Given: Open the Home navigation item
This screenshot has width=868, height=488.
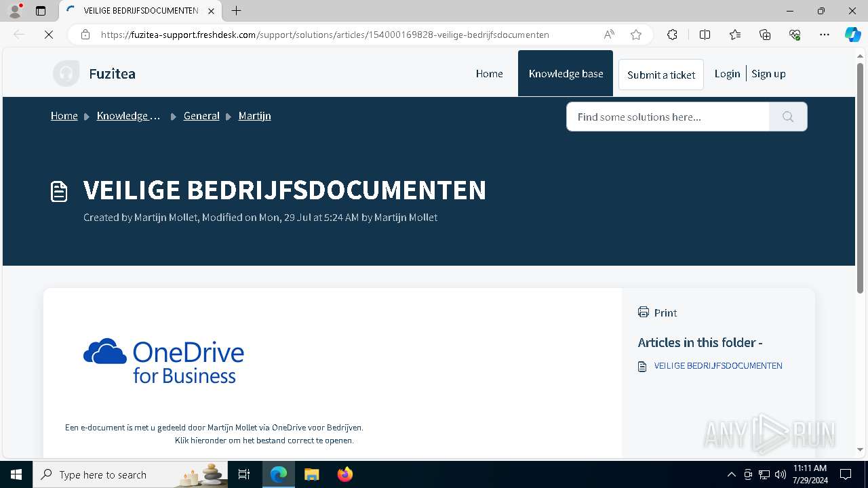Looking at the screenshot, I should point(489,74).
